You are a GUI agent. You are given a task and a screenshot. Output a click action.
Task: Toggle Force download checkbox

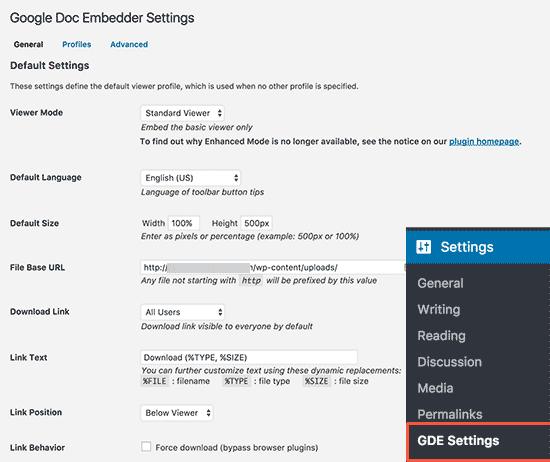tap(146, 447)
